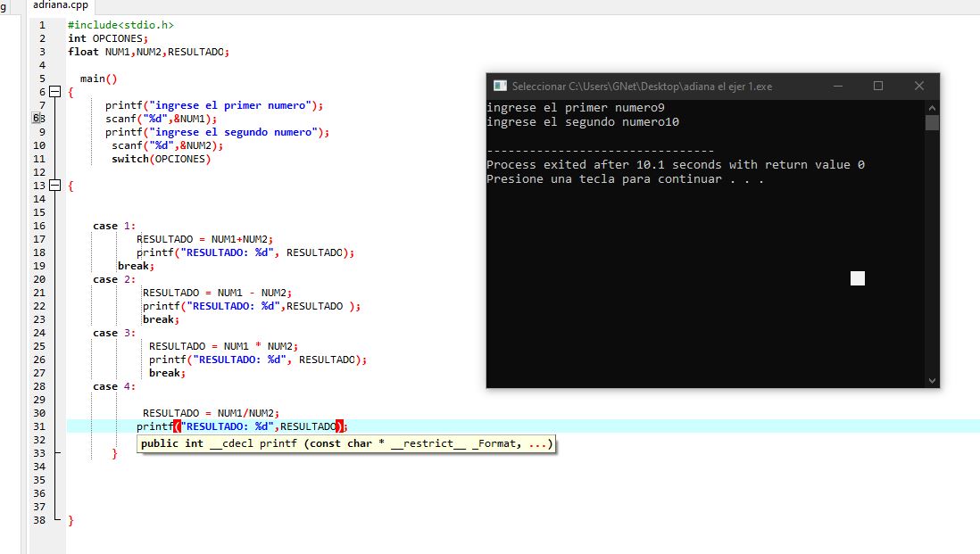
Task: Collapse the main function fold at line 6
Action: pos(54,92)
